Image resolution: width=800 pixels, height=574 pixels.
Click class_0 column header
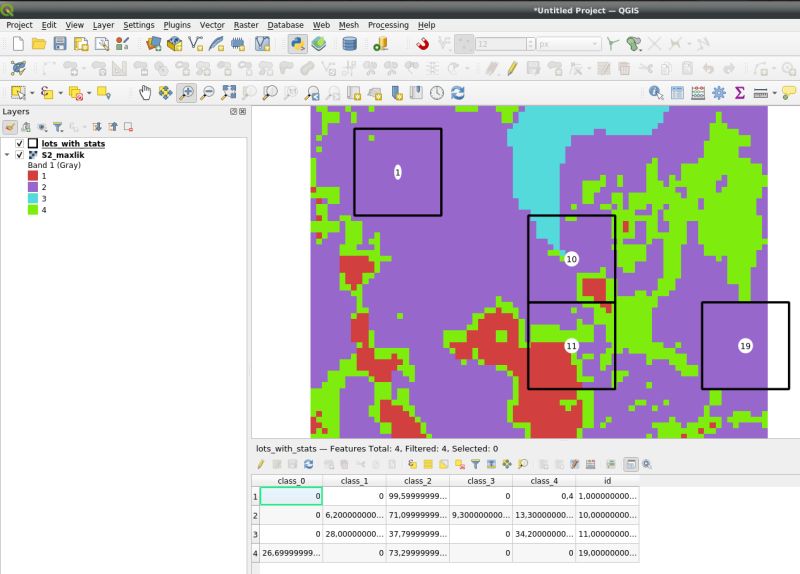click(x=291, y=481)
